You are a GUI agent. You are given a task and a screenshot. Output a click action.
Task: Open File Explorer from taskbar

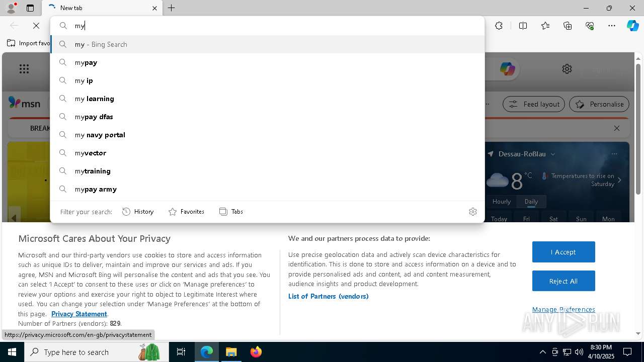pyautogui.click(x=231, y=352)
